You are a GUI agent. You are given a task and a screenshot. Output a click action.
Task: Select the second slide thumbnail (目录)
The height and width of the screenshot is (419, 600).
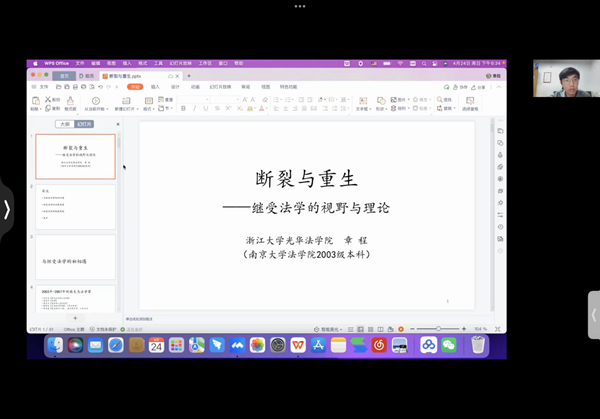click(x=76, y=205)
